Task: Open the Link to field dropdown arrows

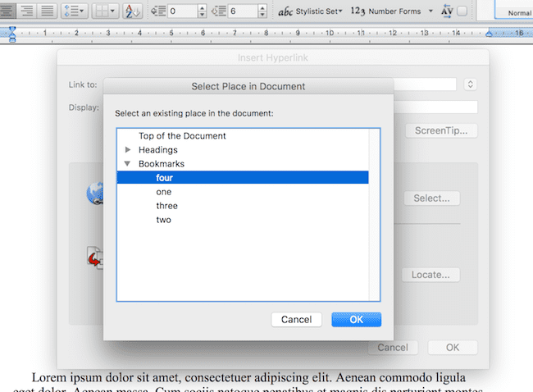Action: click(x=470, y=84)
